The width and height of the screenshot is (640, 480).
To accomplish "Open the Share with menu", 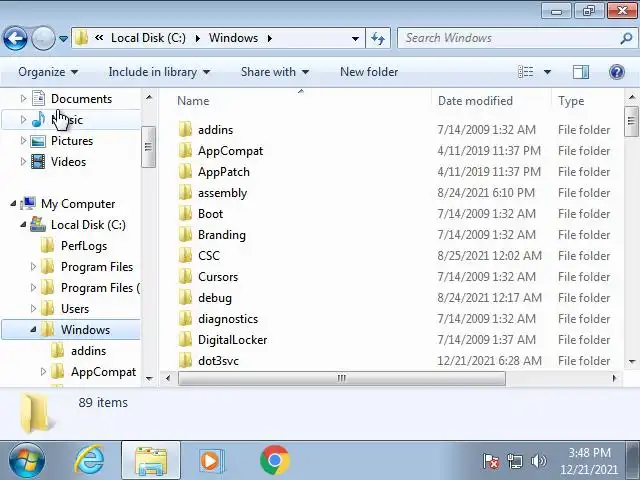I will coord(275,72).
